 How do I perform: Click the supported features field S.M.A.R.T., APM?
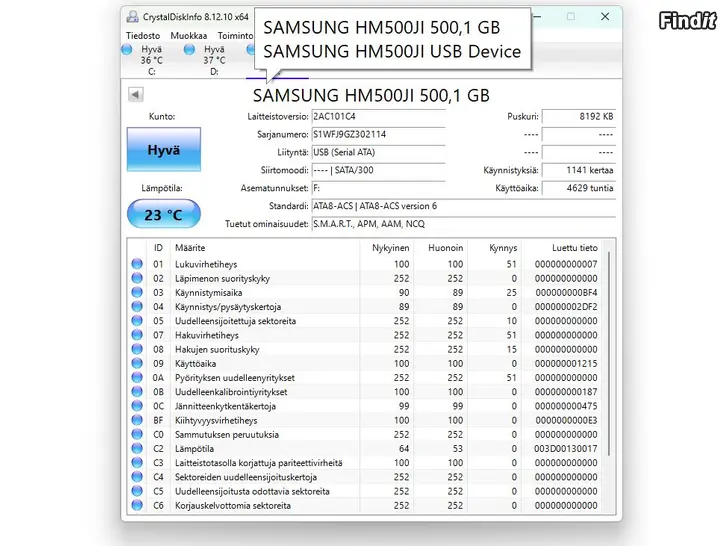click(464, 224)
